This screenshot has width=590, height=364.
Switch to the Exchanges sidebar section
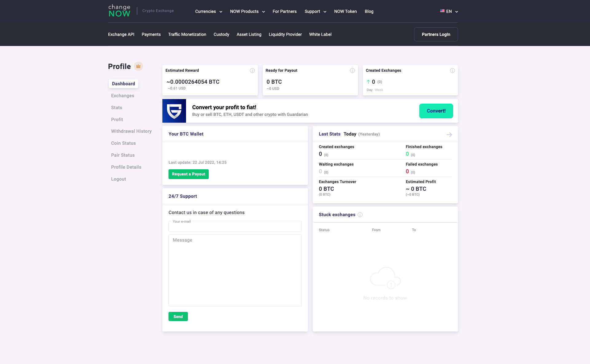click(x=122, y=95)
